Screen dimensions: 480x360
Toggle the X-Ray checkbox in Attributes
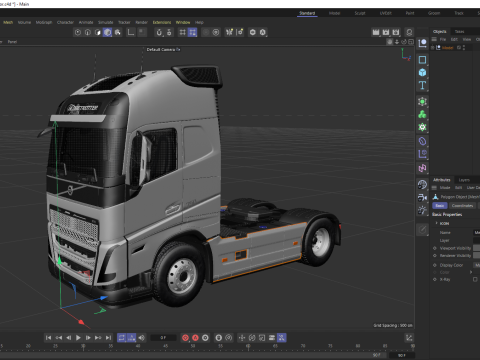click(x=475, y=279)
